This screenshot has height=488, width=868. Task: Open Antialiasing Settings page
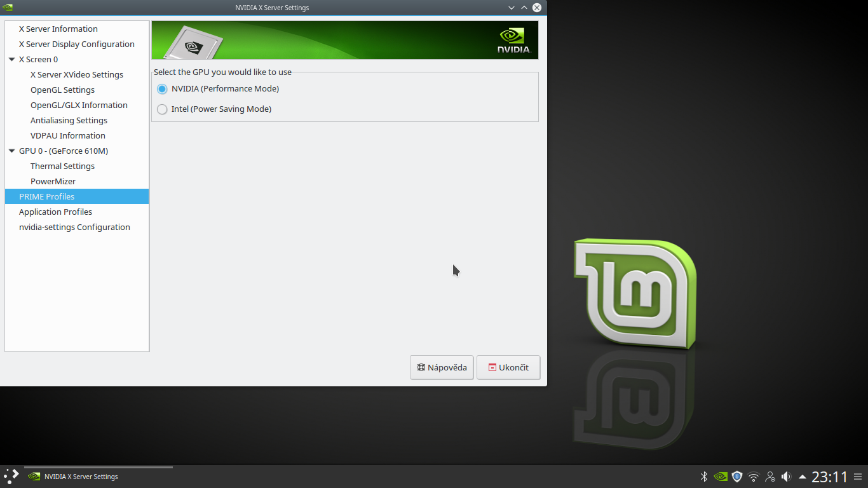click(x=69, y=120)
